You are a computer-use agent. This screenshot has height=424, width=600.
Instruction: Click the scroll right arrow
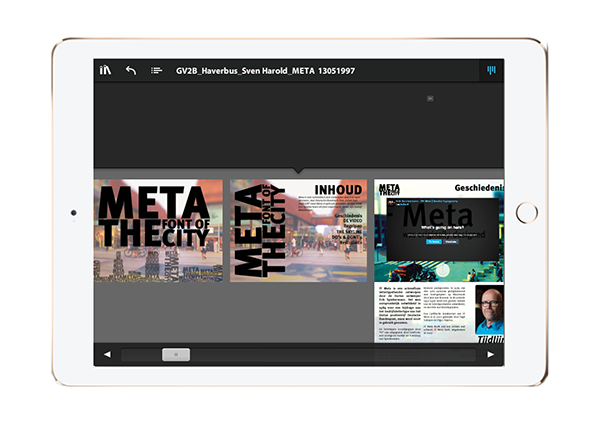coord(491,354)
